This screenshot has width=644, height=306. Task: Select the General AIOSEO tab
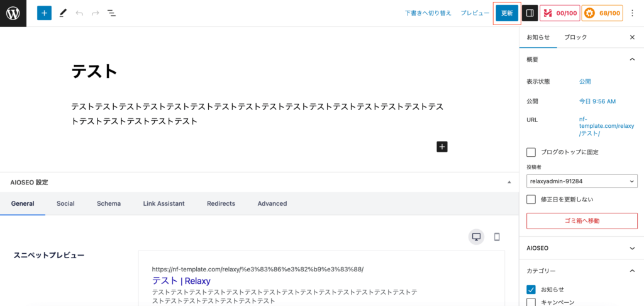point(23,203)
